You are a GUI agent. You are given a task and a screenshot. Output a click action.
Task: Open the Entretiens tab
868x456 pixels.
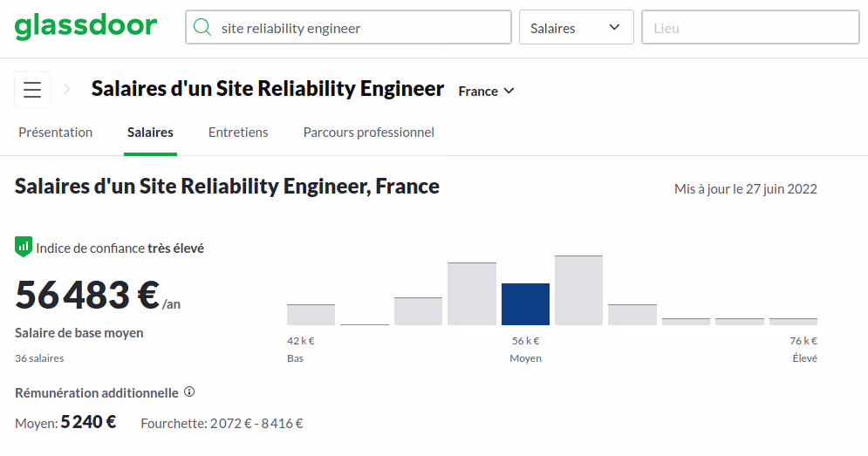tap(238, 133)
